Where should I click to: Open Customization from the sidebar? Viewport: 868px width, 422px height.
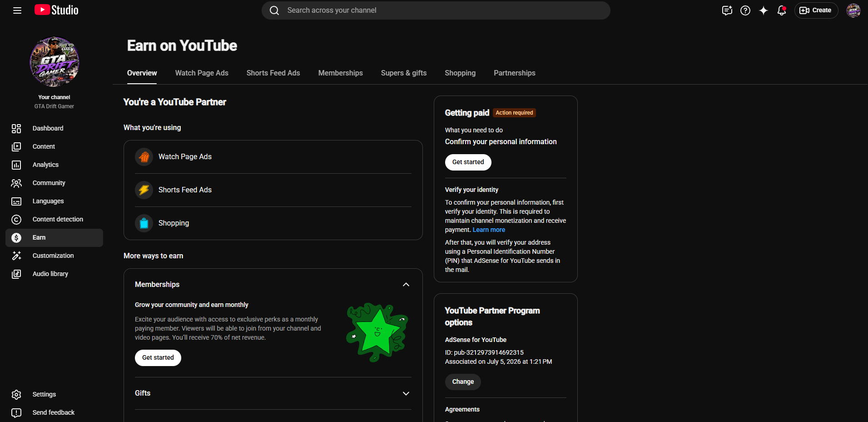point(55,256)
